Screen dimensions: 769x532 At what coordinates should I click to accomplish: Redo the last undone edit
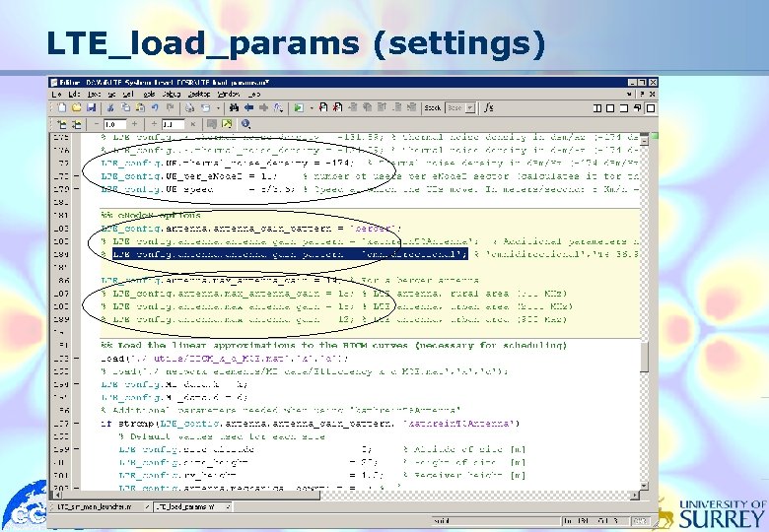[x=170, y=108]
